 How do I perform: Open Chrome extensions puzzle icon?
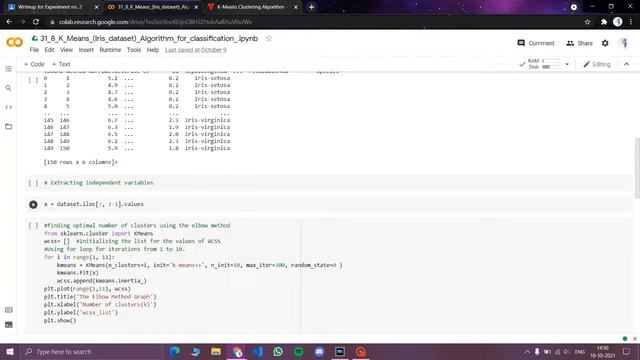[604, 22]
